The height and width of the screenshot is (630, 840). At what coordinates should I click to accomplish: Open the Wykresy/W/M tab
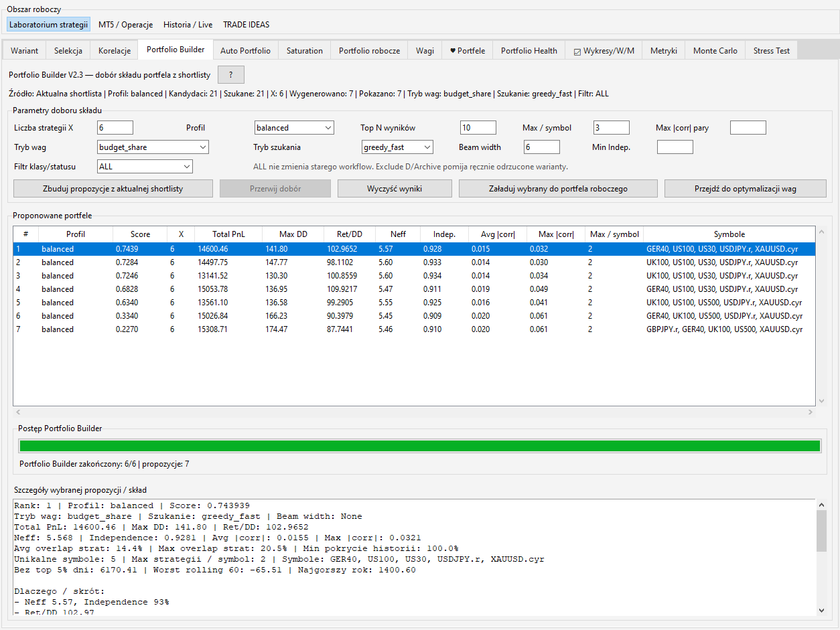click(604, 50)
